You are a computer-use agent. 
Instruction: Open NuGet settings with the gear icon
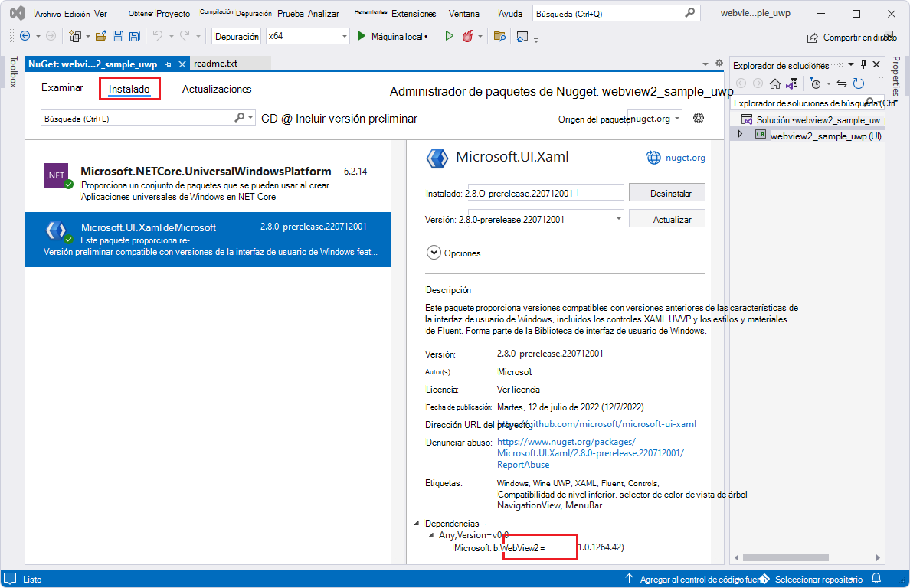pyautogui.click(x=697, y=118)
